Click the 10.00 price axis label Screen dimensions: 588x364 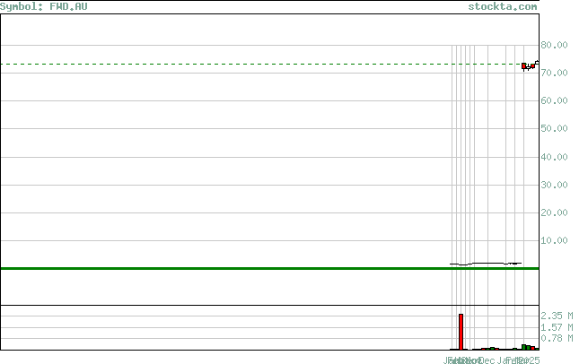[554, 240]
